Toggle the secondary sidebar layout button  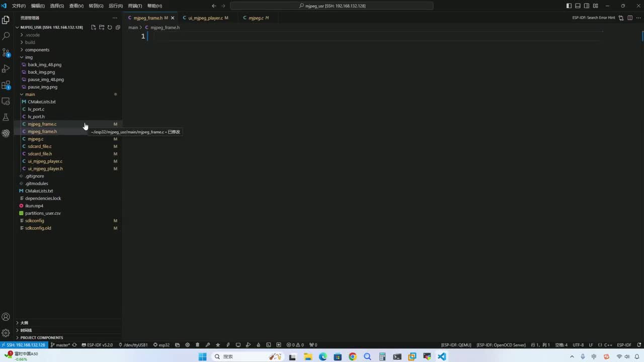tap(587, 6)
